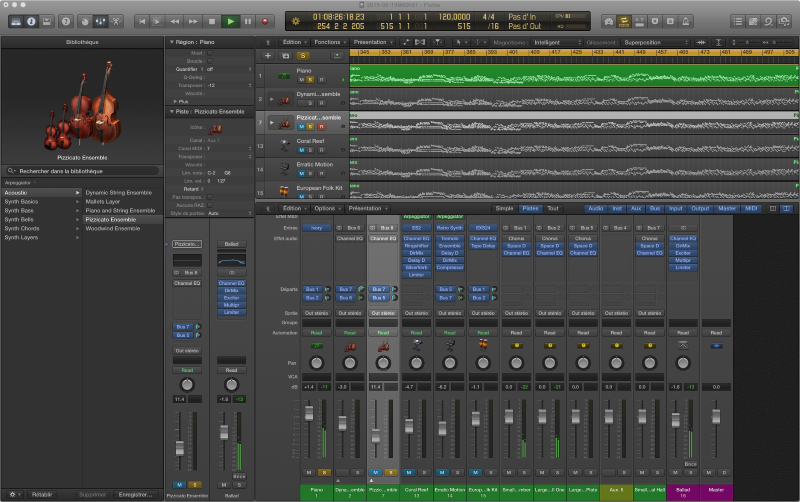800x502 pixels.
Task: Click the Aux filter button in mixer
Action: pyautogui.click(x=636, y=209)
